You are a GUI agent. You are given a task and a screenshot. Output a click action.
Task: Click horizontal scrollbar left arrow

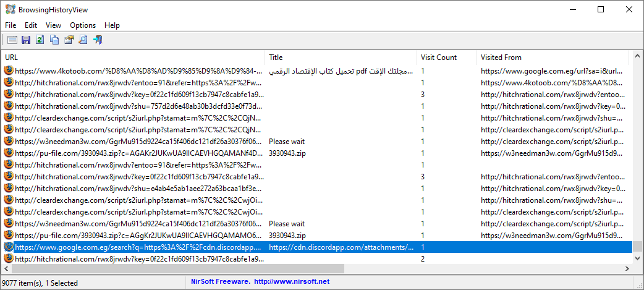point(7,268)
